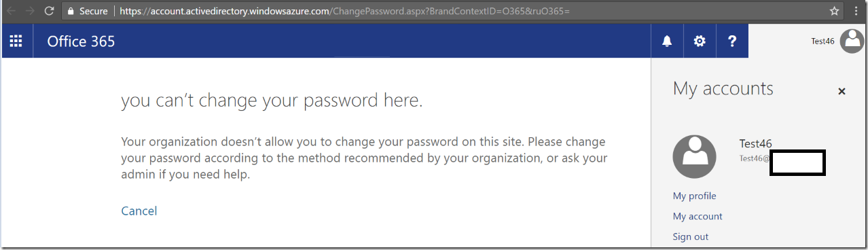
Task: Open the notifications bell
Action: [667, 41]
